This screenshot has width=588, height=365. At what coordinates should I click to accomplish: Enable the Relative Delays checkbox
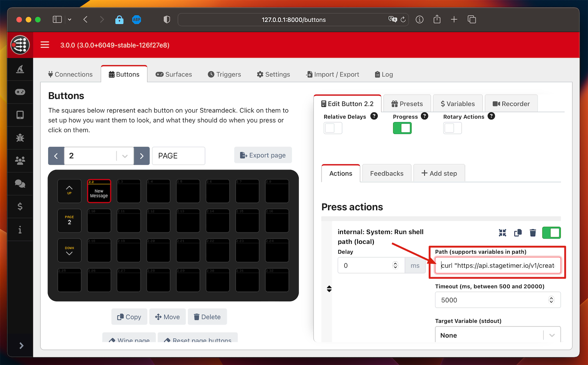click(x=333, y=128)
